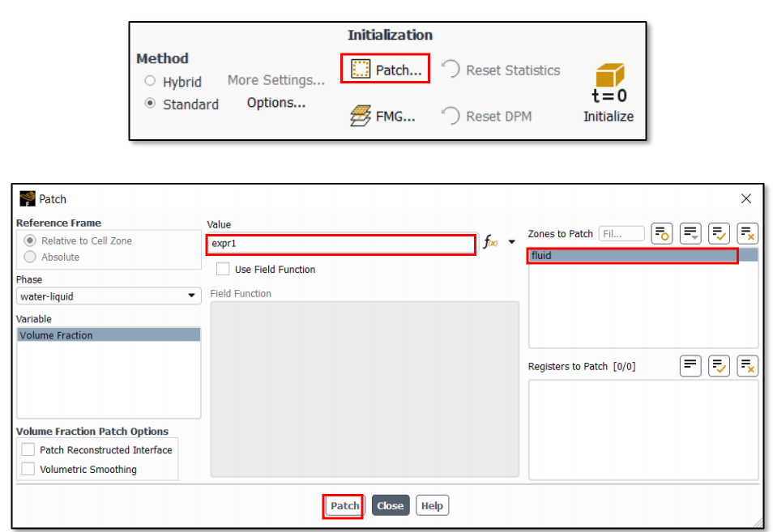Screen dimensions: 773x532
Task: Click the fx expression function icon
Action: tap(490, 242)
